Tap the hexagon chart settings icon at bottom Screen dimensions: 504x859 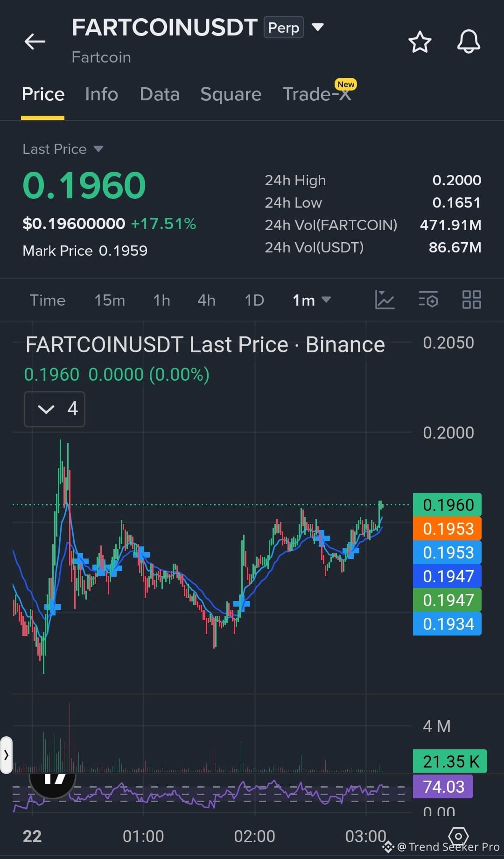tap(458, 836)
